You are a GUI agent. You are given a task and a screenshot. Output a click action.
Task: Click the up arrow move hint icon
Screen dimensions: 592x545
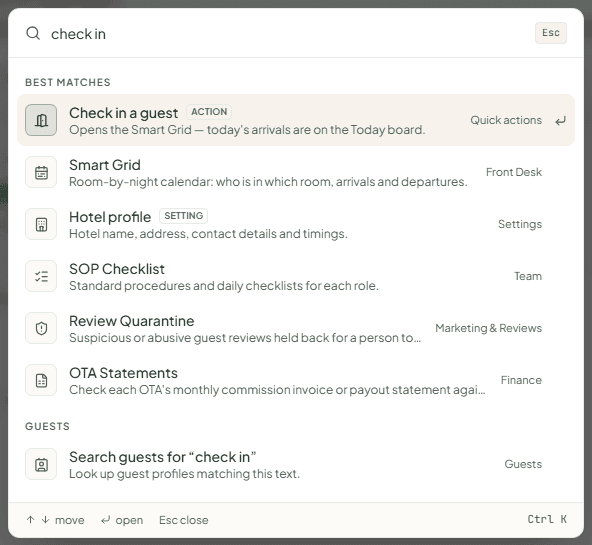(30, 520)
